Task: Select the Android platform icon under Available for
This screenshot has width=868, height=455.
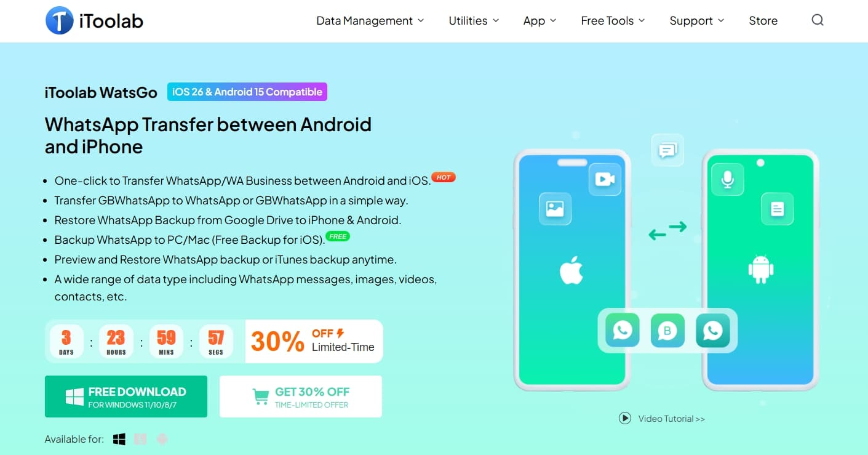Action: click(x=162, y=439)
